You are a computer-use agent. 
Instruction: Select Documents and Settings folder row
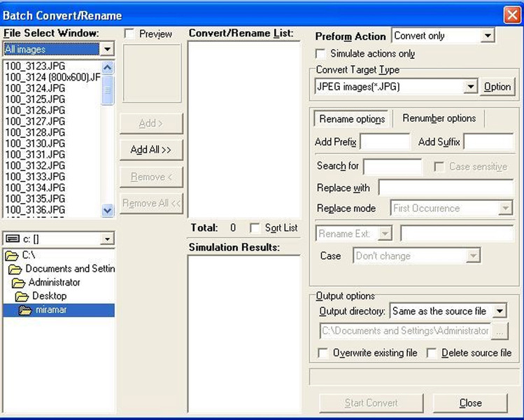(59, 269)
